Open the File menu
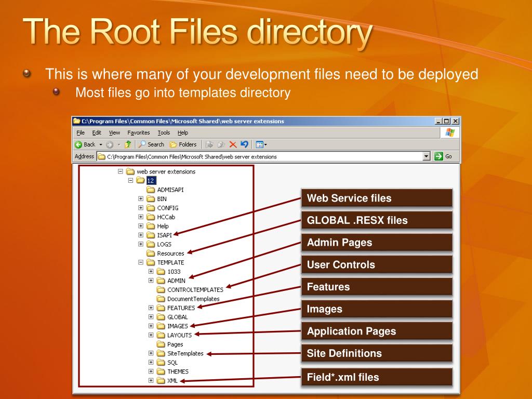The height and width of the screenshot is (399, 532). coord(81,132)
